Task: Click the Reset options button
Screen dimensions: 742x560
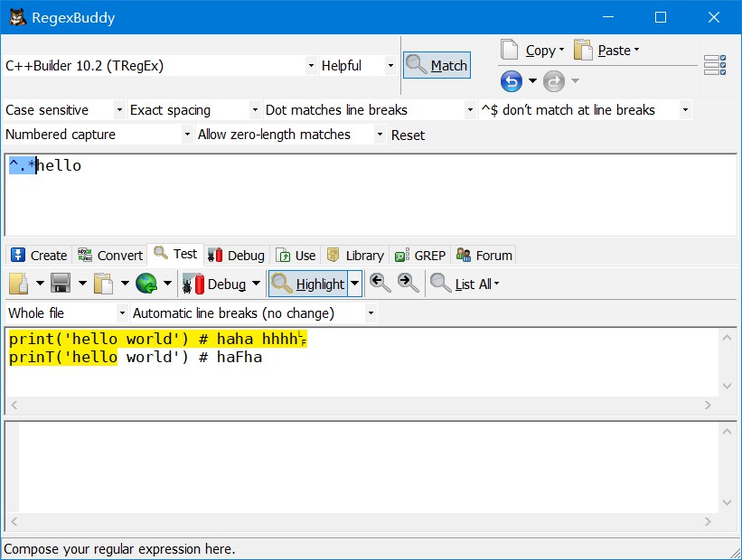Action: [x=408, y=135]
